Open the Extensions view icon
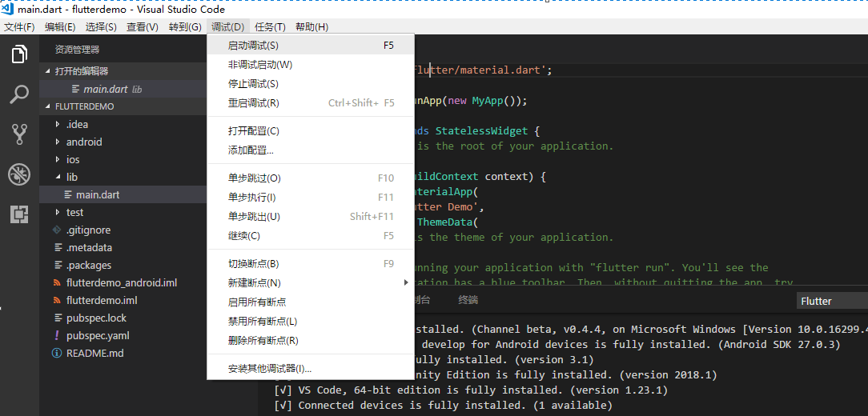868x416 pixels. (x=19, y=214)
